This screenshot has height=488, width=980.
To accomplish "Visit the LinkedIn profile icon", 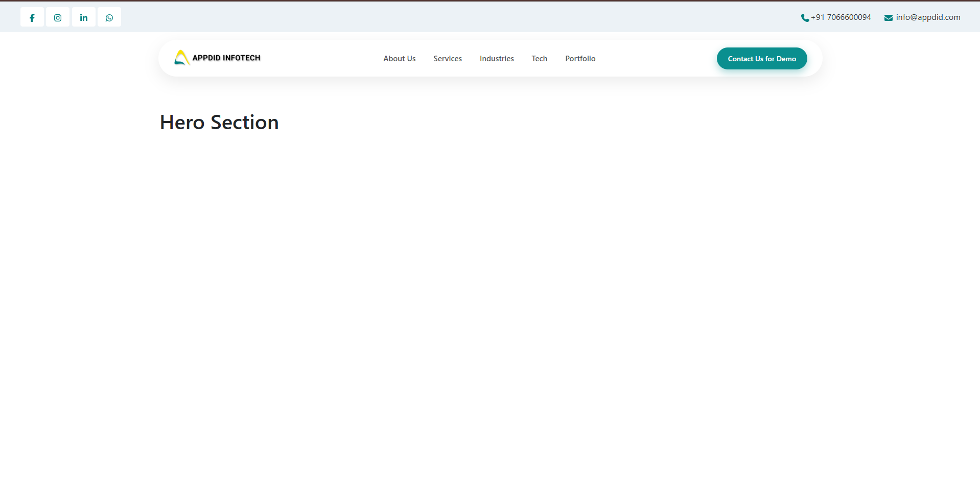I will (x=84, y=17).
